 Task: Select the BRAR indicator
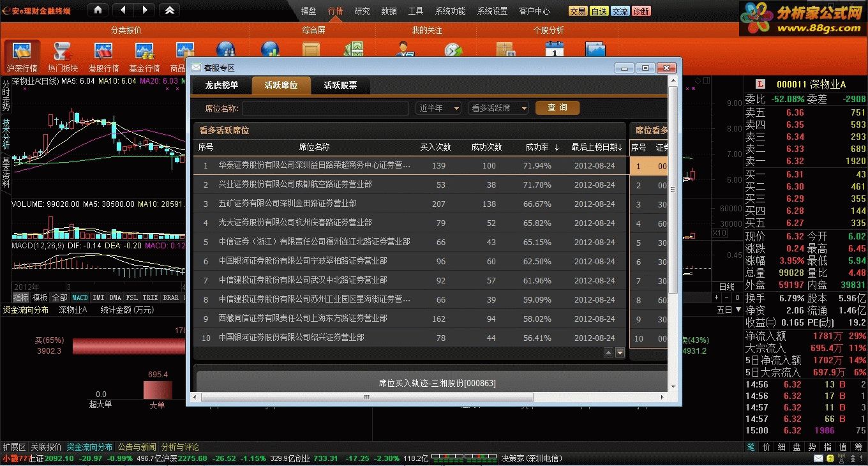coord(170,297)
